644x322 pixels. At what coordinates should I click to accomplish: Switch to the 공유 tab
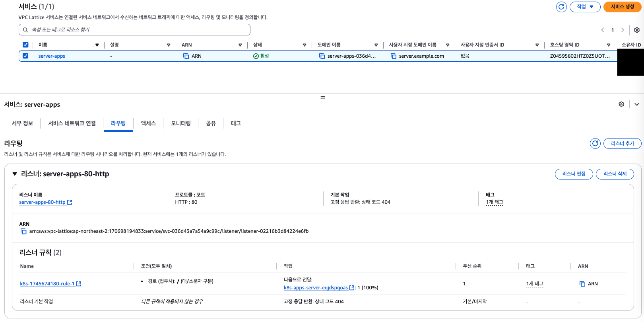(x=211, y=123)
